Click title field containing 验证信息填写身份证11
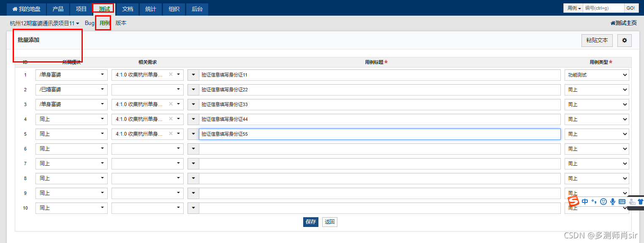 click(x=380, y=75)
